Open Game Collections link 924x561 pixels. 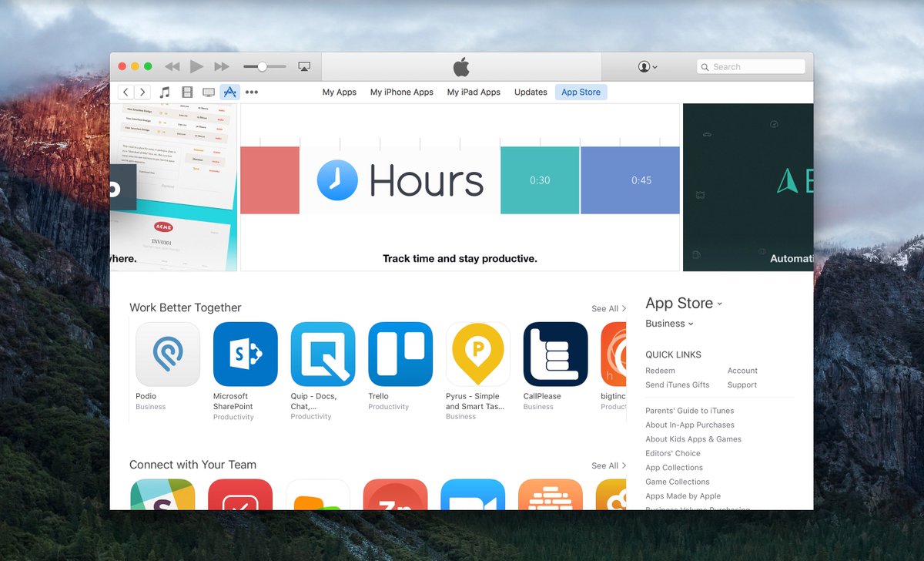tap(678, 482)
